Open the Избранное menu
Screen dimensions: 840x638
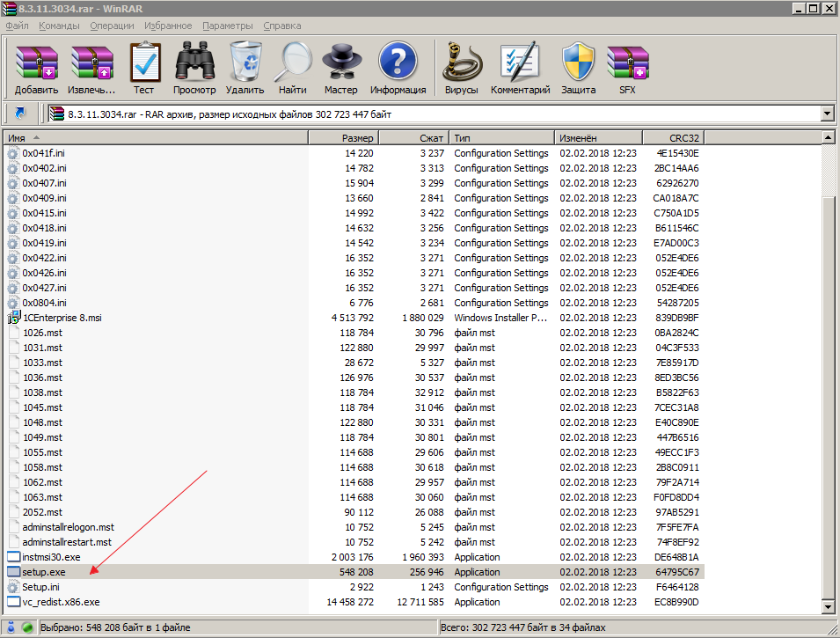[168, 26]
